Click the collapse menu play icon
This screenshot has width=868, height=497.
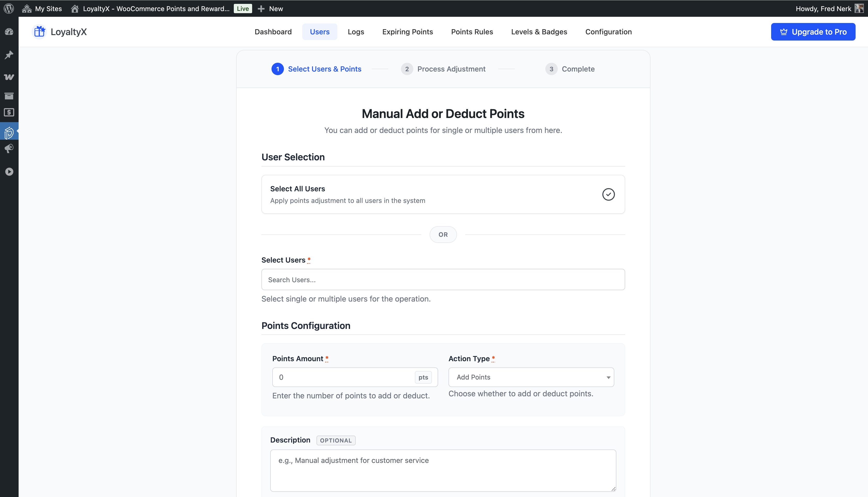pyautogui.click(x=9, y=171)
